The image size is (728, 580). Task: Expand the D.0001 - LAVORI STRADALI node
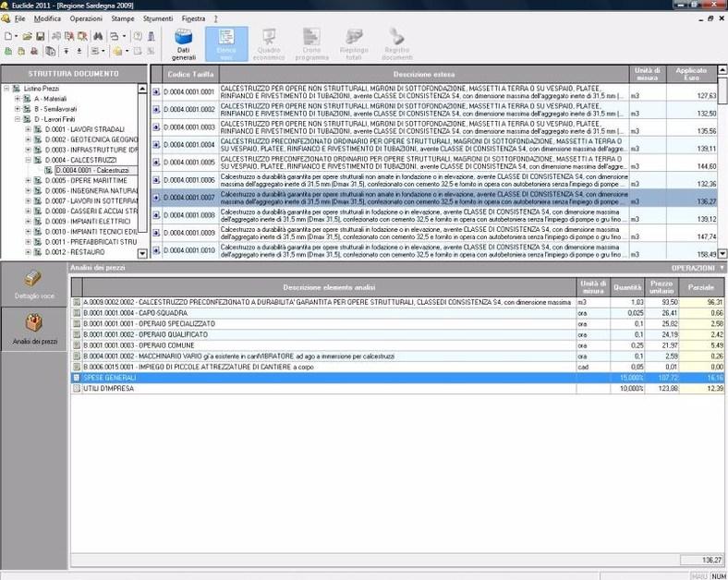(29, 129)
